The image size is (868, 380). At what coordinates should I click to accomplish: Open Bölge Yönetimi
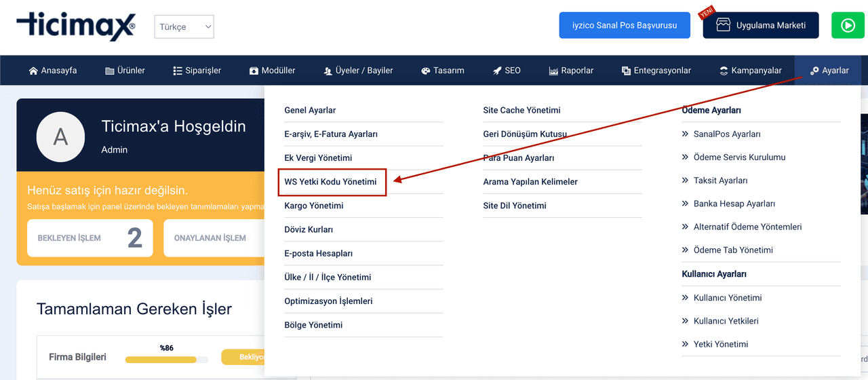pyautogui.click(x=313, y=325)
